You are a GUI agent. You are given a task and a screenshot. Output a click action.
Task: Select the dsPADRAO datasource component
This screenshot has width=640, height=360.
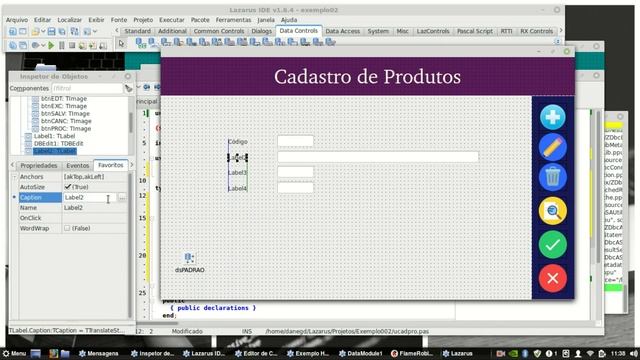pos(189,258)
